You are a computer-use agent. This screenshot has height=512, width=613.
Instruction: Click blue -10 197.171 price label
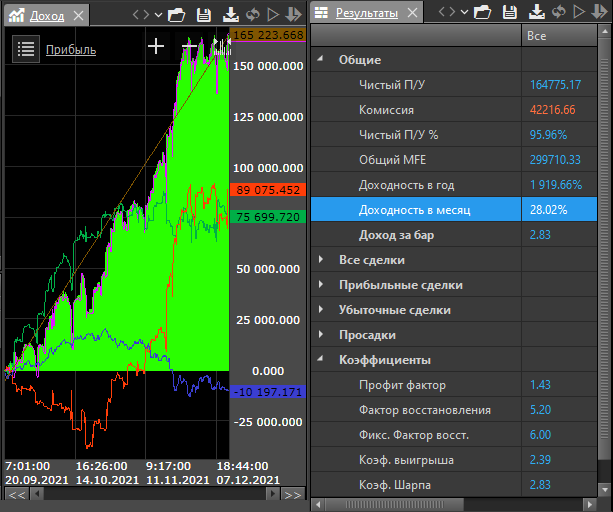click(x=268, y=392)
